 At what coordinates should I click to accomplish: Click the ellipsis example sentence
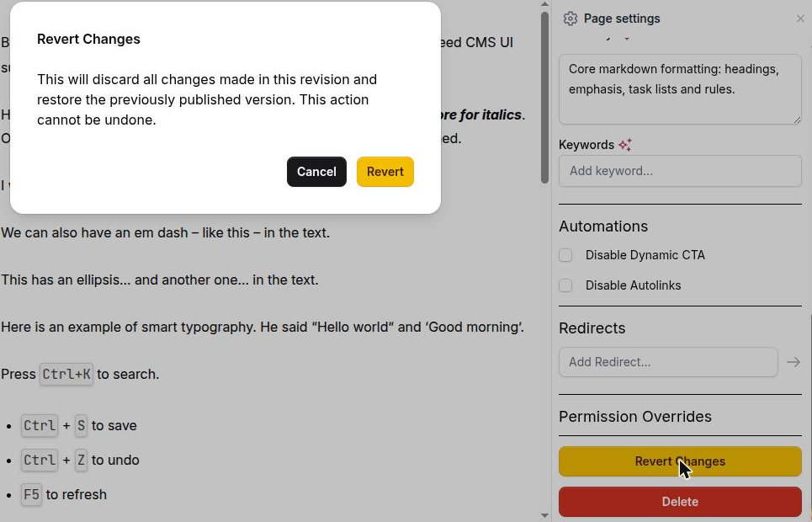[x=160, y=280]
